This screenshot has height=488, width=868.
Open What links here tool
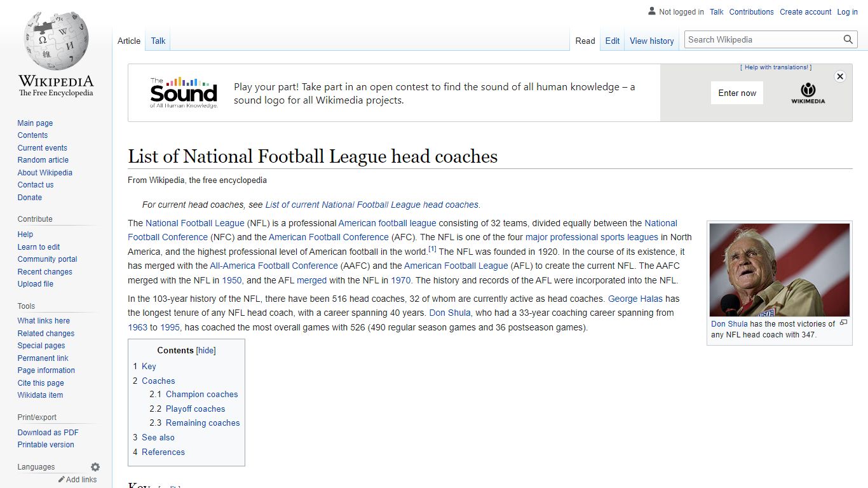click(43, 321)
